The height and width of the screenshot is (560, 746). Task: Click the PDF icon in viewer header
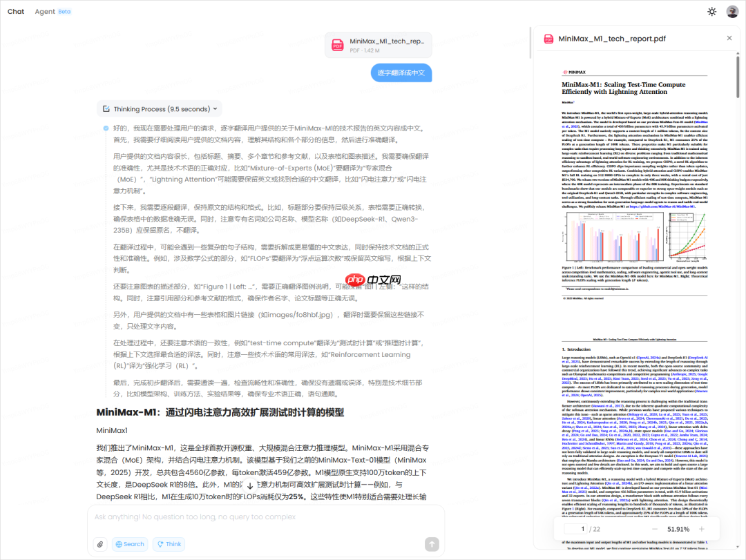[x=548, y=39]
